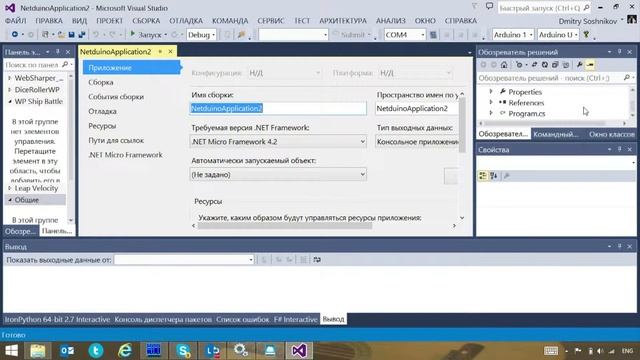
Task: Click the Save All toolbar icon
Action: point(82,35)
